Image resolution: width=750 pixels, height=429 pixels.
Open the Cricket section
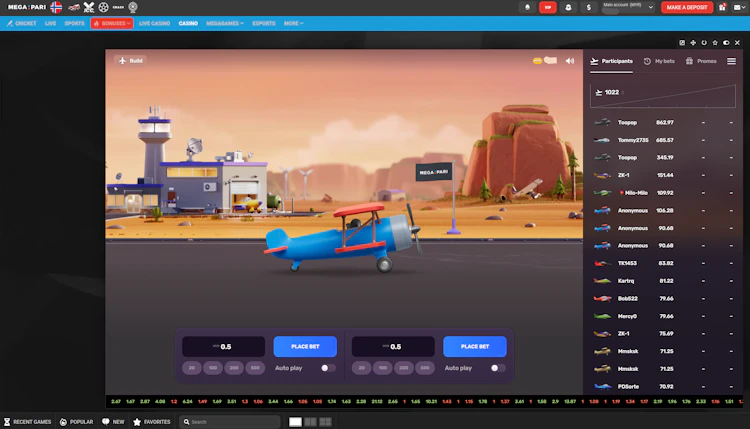click(x=22, y=23)
